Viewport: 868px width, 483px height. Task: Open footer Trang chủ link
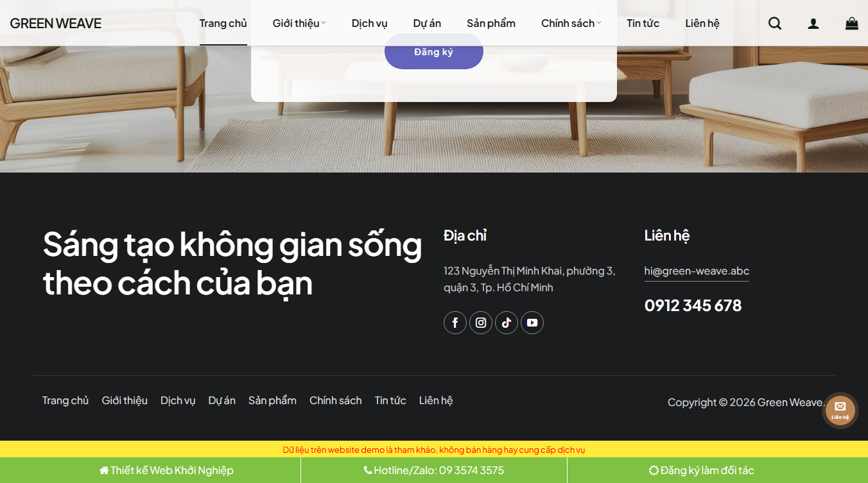coord(65,400)
